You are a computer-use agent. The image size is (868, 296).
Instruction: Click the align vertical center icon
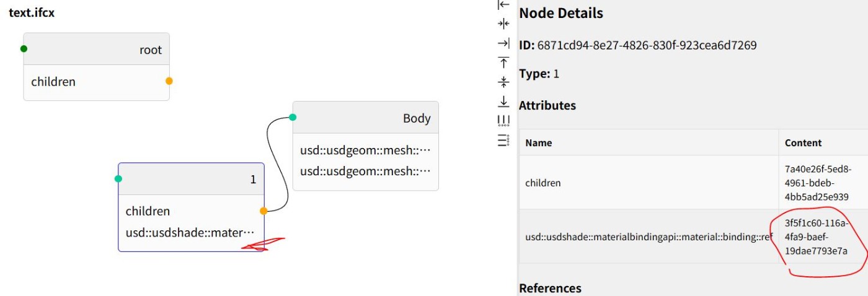click(503, 81)
